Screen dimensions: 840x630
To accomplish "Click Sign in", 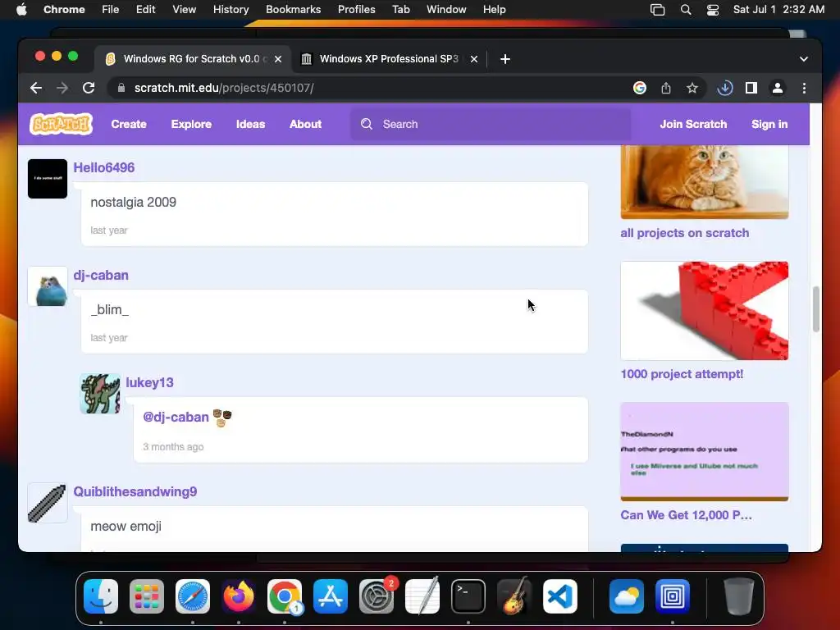I will click(769, 124).
